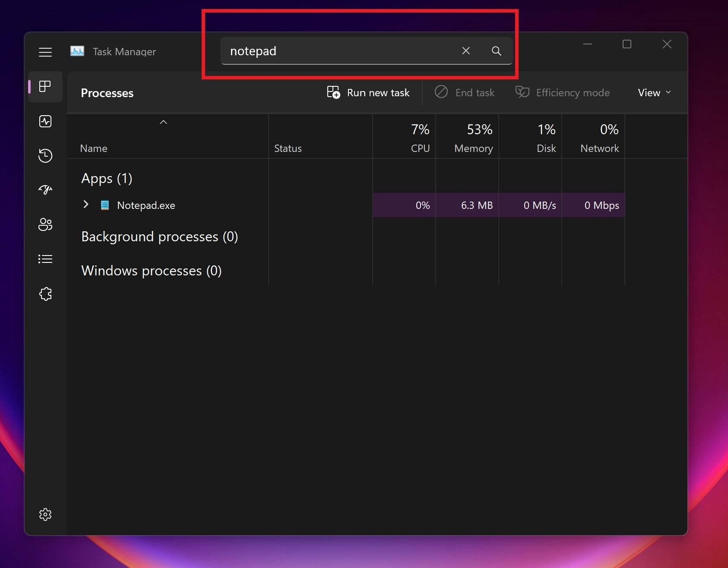Click inside the notepad search box
This screenshot has width=728, height=568.
click(341, 51)
